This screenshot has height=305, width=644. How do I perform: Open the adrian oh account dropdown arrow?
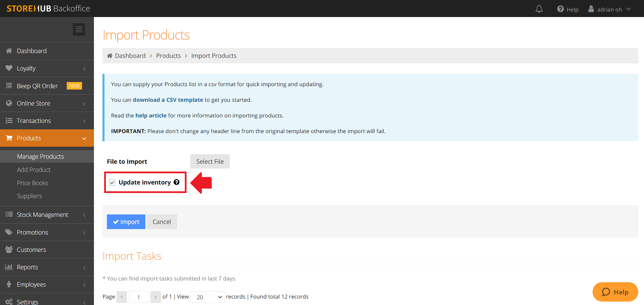pos(628,9)
